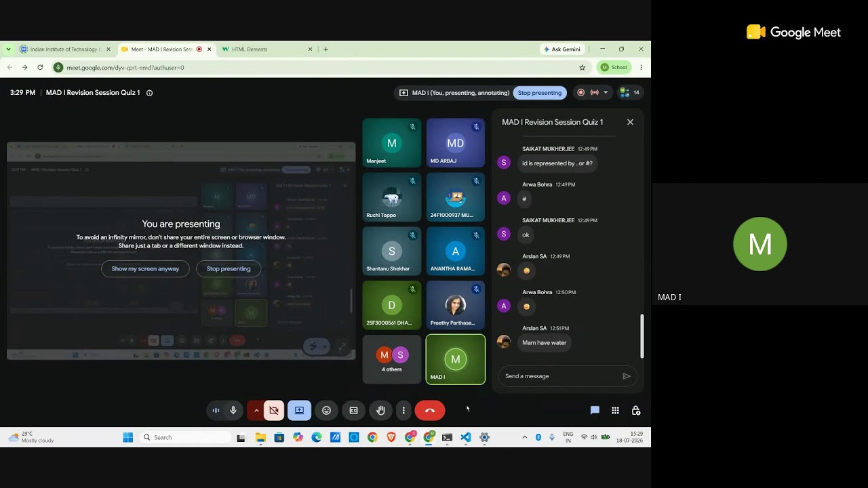Click the chat panel scrollbar
This screenshot has height=488, width=868.
(x=642, y=336)
